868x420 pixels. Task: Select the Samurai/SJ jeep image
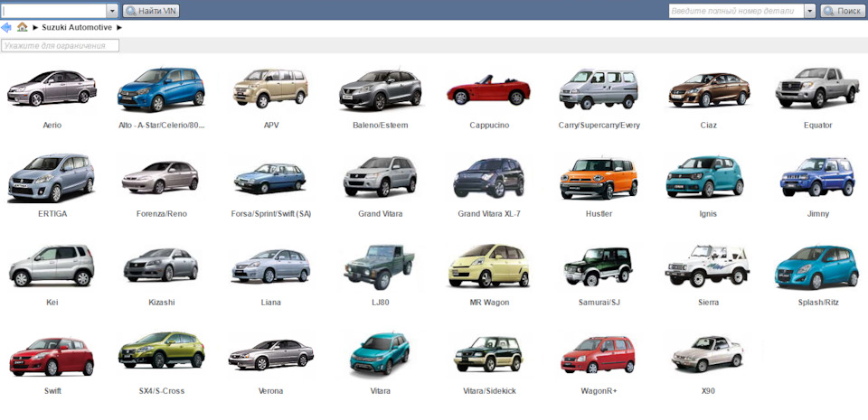[598, 266]
